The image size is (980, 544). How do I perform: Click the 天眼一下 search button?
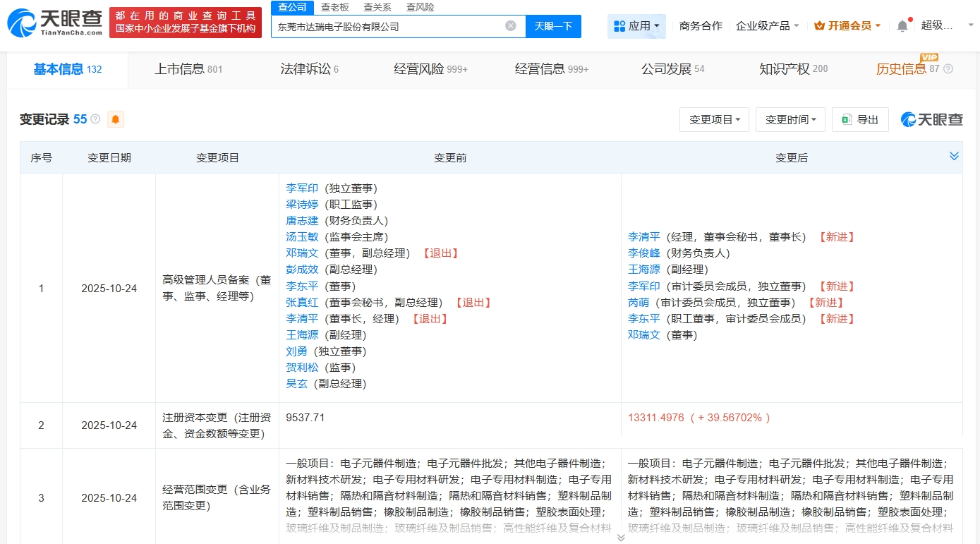coord(553,26)
